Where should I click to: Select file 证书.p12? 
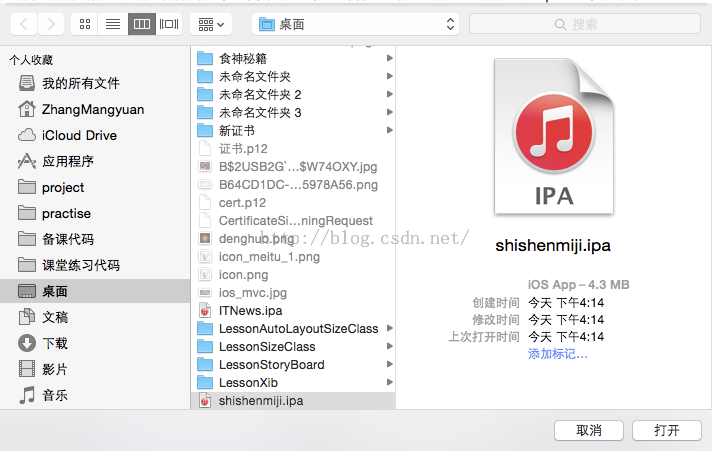(x=293, y=149)
